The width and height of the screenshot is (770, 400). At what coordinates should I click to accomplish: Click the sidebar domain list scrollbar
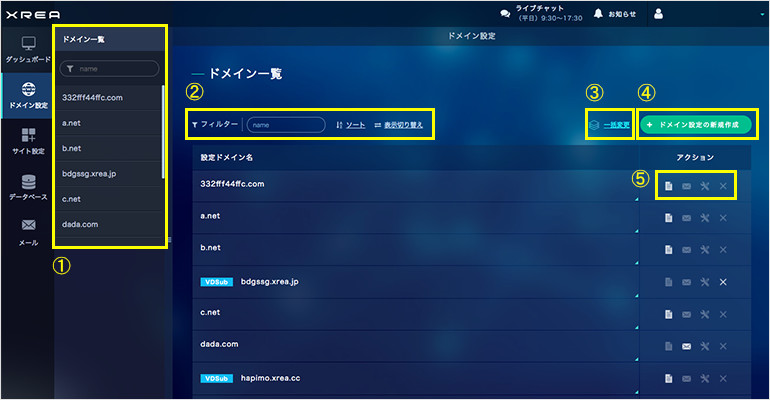coord(163,130)
